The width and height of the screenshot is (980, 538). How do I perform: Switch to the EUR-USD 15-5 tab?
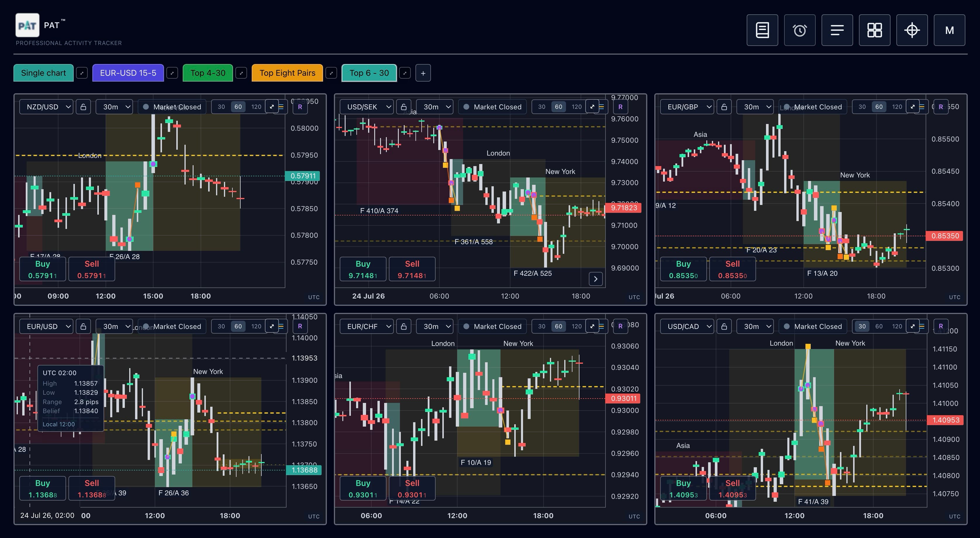click(x=128, y=73)
